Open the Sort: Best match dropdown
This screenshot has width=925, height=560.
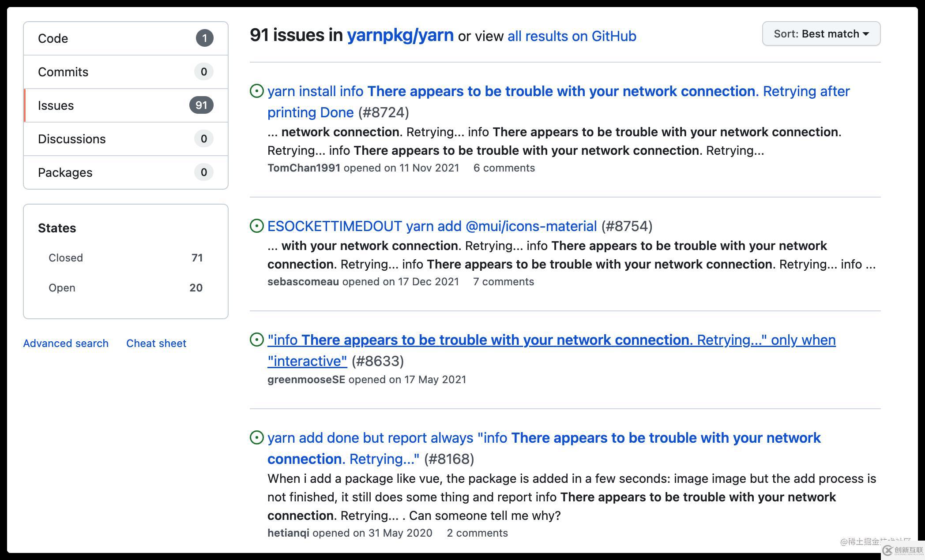821,34
